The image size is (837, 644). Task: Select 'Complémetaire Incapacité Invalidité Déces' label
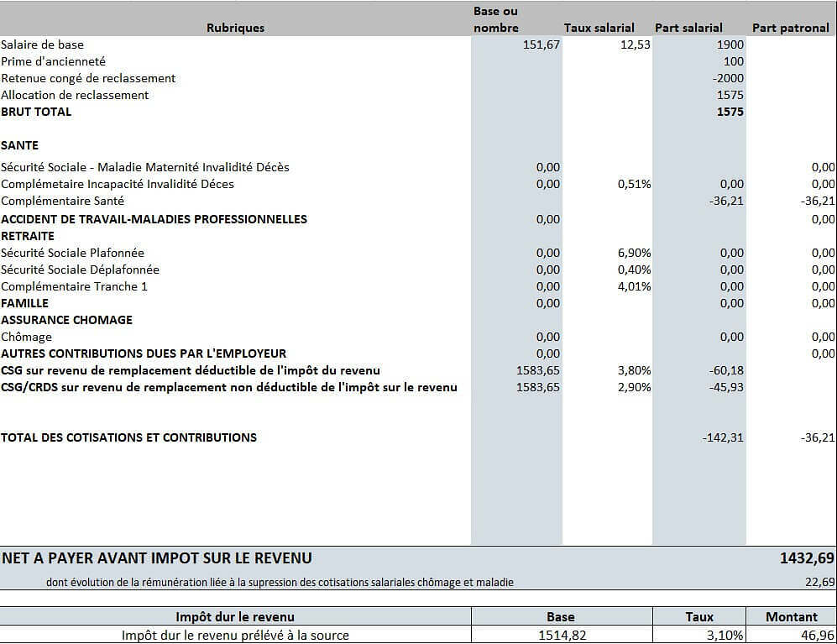coord(118,184)
